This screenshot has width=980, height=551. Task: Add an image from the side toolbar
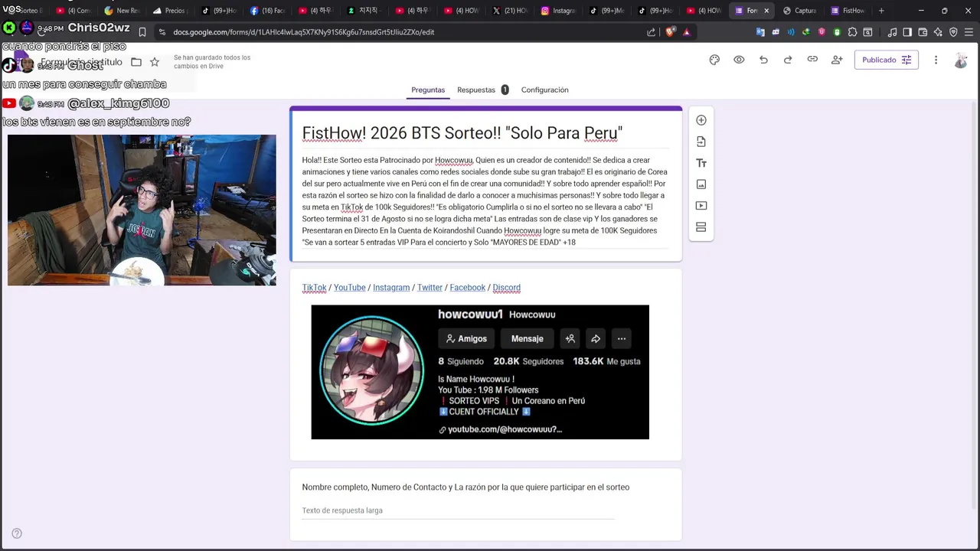click(x=701, y=184)
